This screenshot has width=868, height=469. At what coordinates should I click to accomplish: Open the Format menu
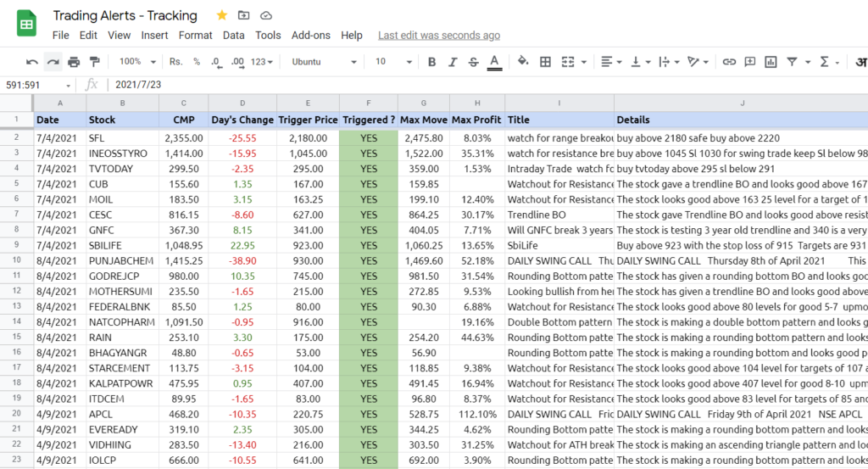pyautogui.click(x=196, y=36)
